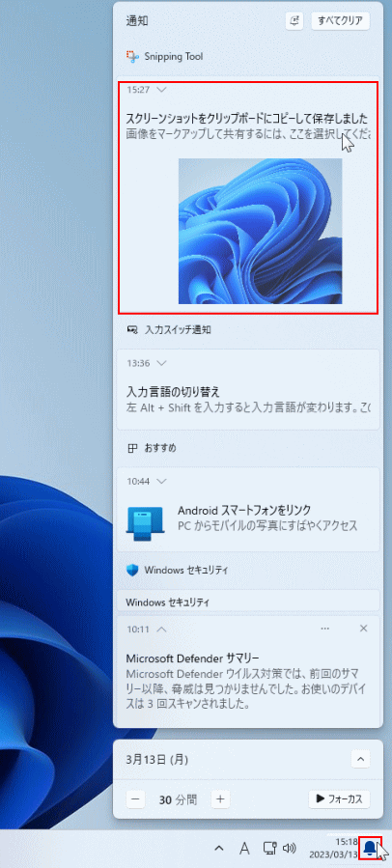Click the notification bell in taskbar
Viewport: 392px width, 868px height.
tap(371, 848)
